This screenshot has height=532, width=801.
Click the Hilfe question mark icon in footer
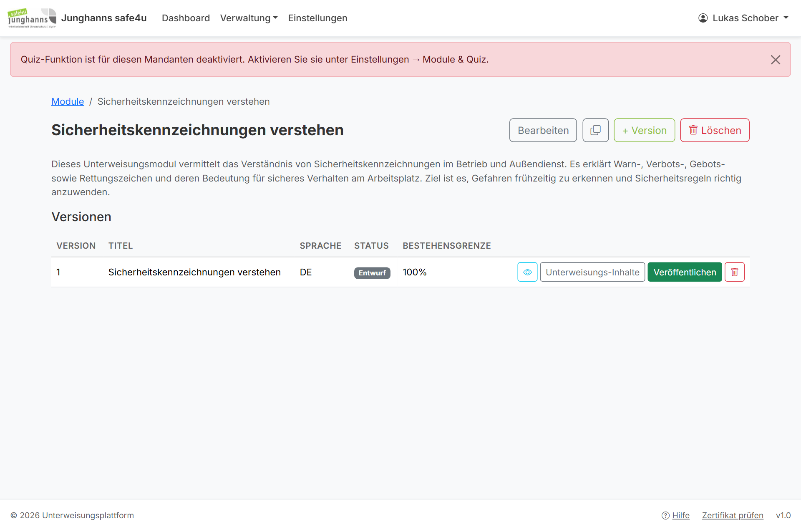(x=665, y=515)
